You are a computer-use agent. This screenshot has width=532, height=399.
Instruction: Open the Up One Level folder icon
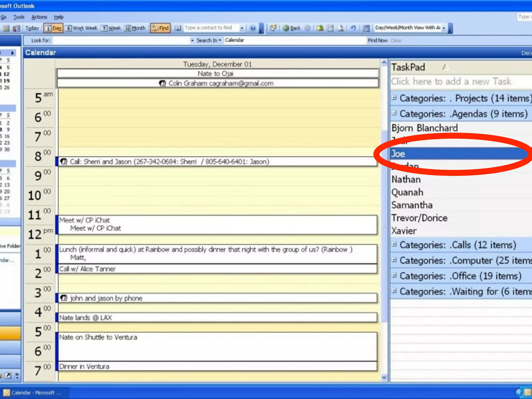tap(320, 28)
